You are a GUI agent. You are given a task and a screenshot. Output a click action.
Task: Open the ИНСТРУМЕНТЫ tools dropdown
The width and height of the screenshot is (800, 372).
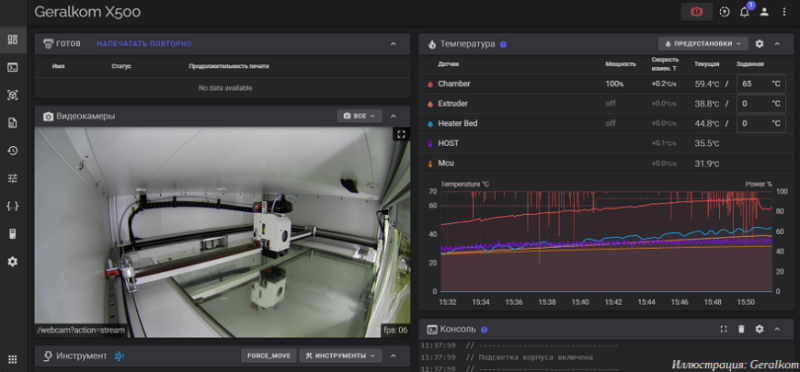click(x=340, y=356)
